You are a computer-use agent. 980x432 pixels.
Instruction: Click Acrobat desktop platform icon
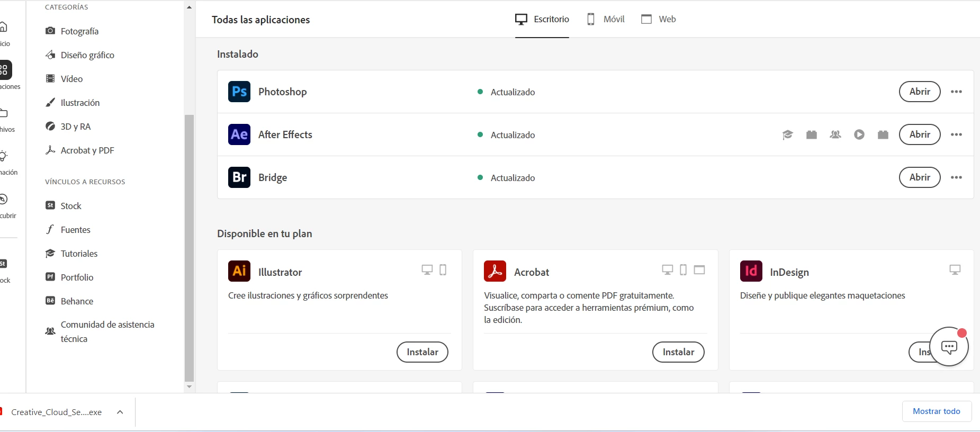[668, 270]
